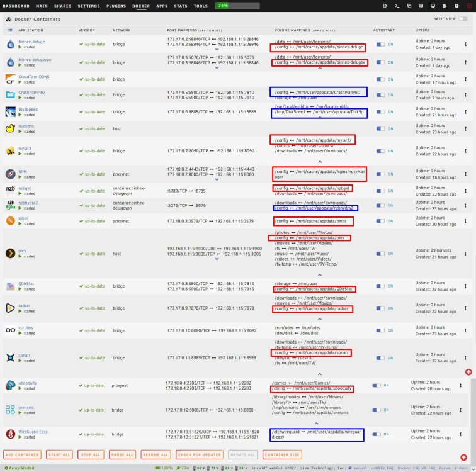The width and height of the screenshot is (476, 472).
Task: Click the nzbhydra2 container icon
Action: pyautogui.click(x=11, y=205)
